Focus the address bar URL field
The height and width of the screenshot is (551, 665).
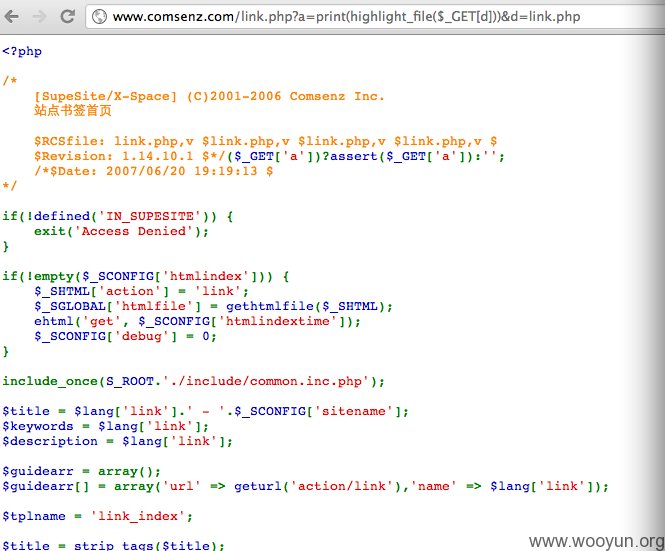point(375,17)
